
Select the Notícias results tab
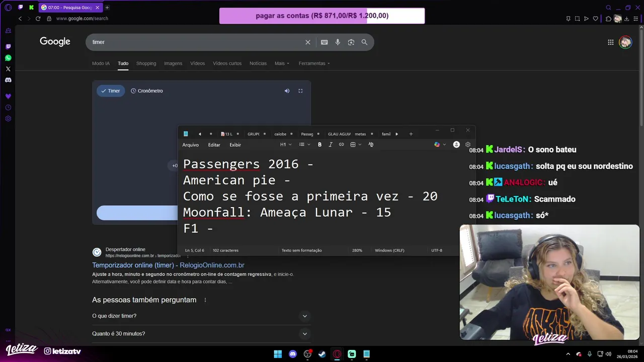tap(258, 63)
